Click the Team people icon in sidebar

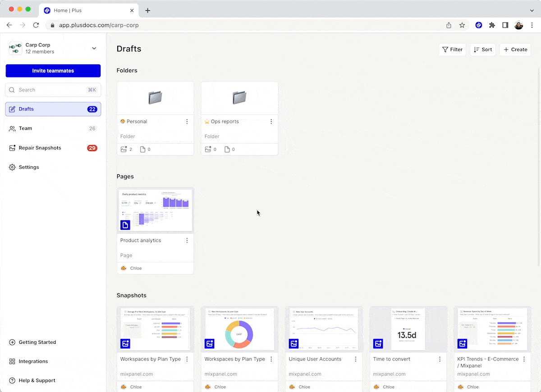[12, 128]
